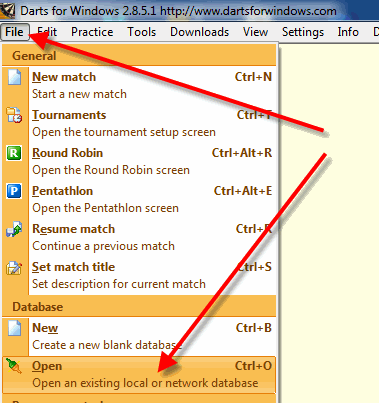Click the Ctrl+Alt+R shortcut label

tap(242, 153)
